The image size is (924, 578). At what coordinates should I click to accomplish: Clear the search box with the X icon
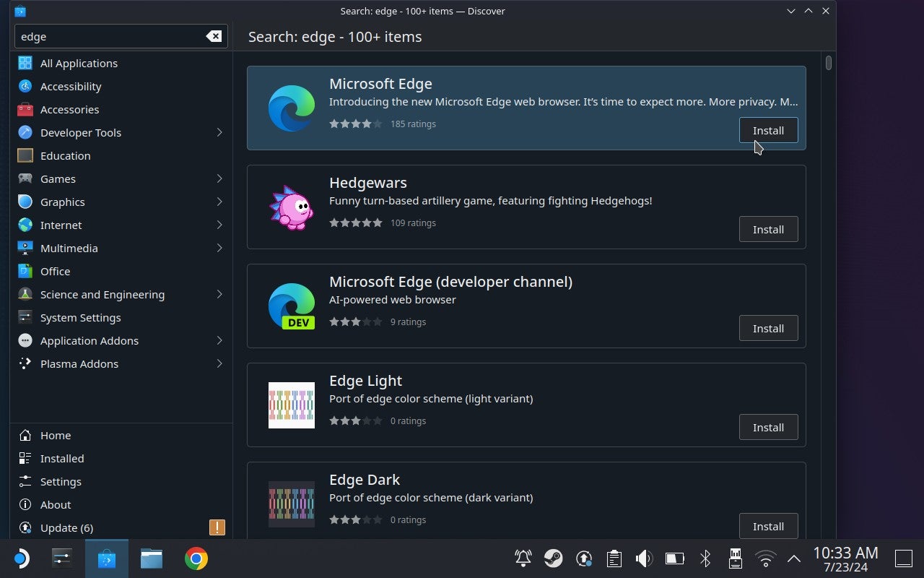(x=214, y=35)
